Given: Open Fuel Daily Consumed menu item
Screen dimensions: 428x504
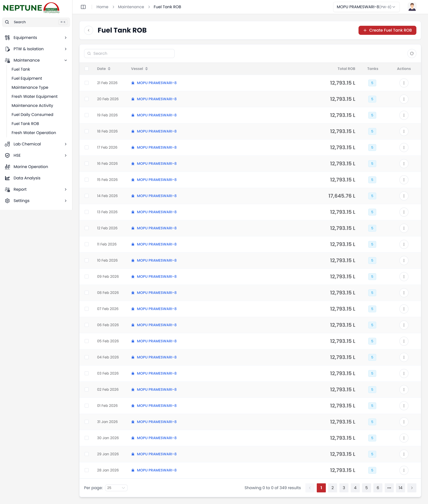Looking at the screenshot, I should click(32, 115).
